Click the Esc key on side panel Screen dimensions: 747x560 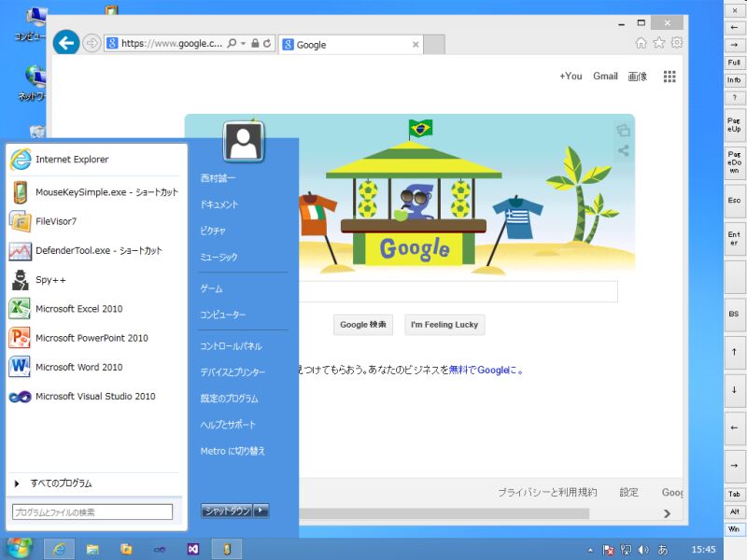(734, 201)
